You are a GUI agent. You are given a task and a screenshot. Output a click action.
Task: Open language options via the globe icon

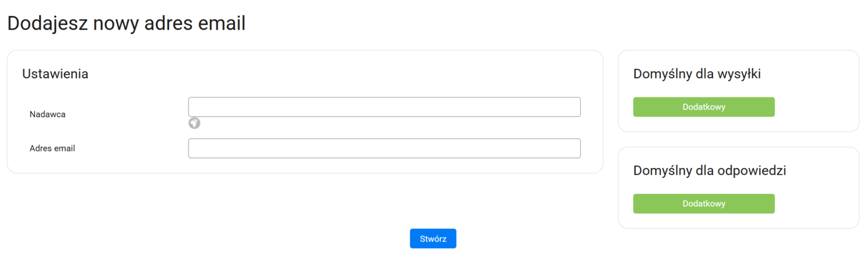click(x=194, y=124)
